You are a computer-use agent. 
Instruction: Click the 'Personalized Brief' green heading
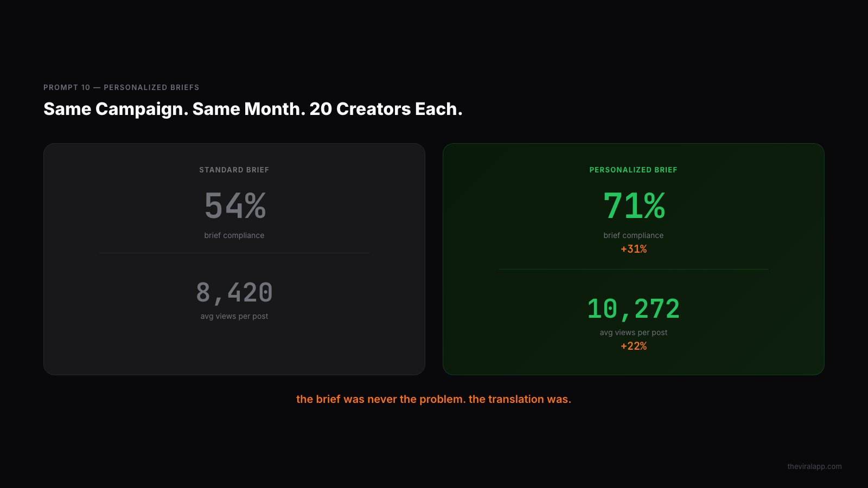coord(634,170)
